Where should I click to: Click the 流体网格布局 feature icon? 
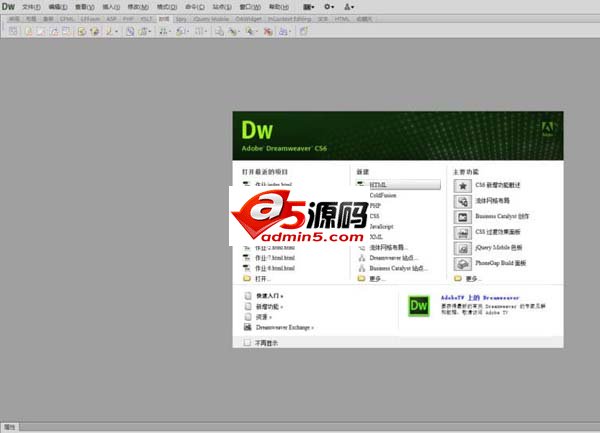(463, 201)
